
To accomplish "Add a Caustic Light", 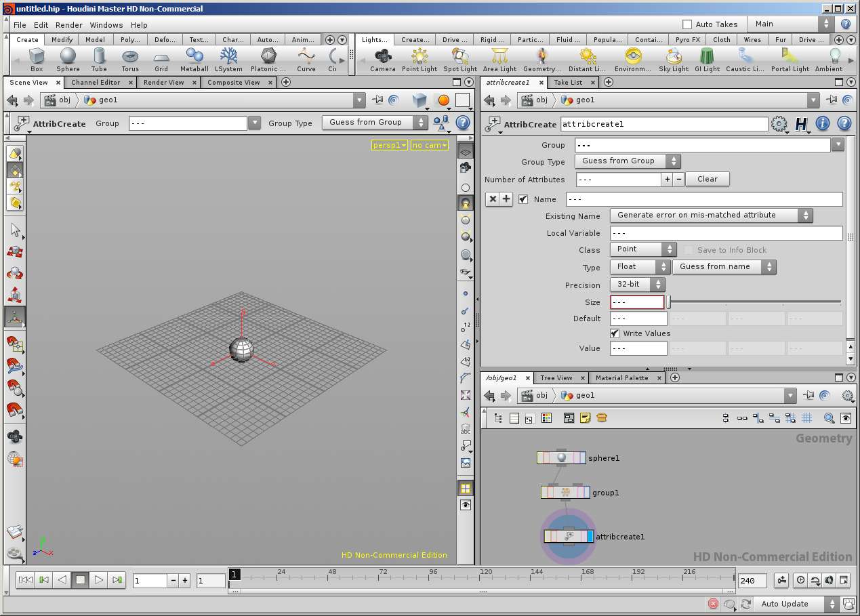I will [745, 60].
